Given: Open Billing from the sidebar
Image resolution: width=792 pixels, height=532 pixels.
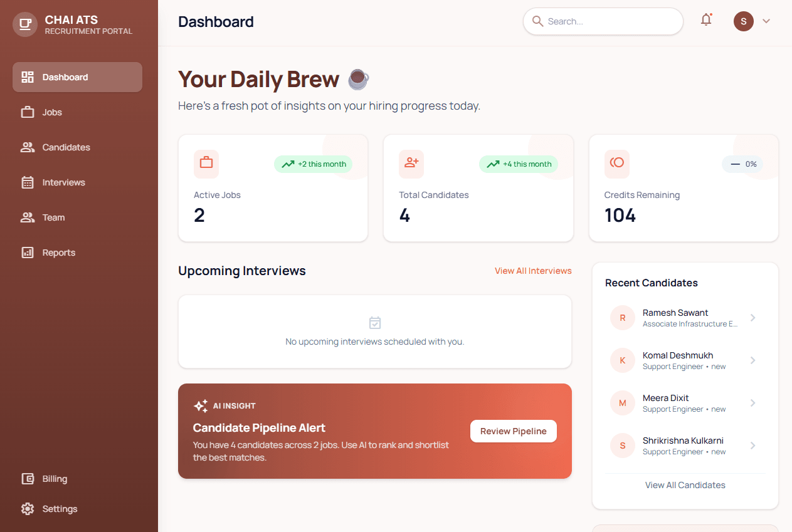Looking at the screenshot, I should pyautogui.click(x=54, y=479).
